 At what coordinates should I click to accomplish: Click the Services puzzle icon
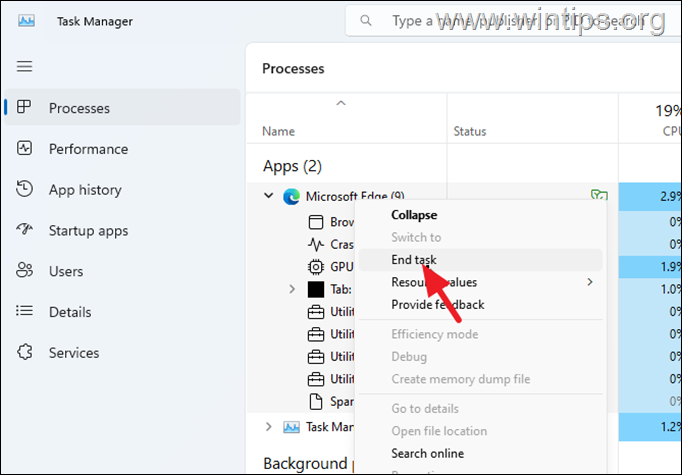[24, 351]
